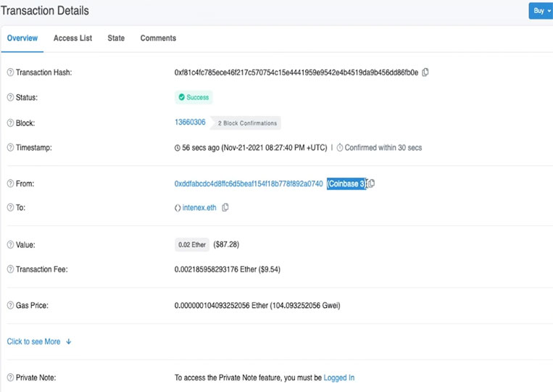The width and height of the screenshot is (553, 392).
Task: Click the Timestamp help question icon
Action: pos(10,147)
